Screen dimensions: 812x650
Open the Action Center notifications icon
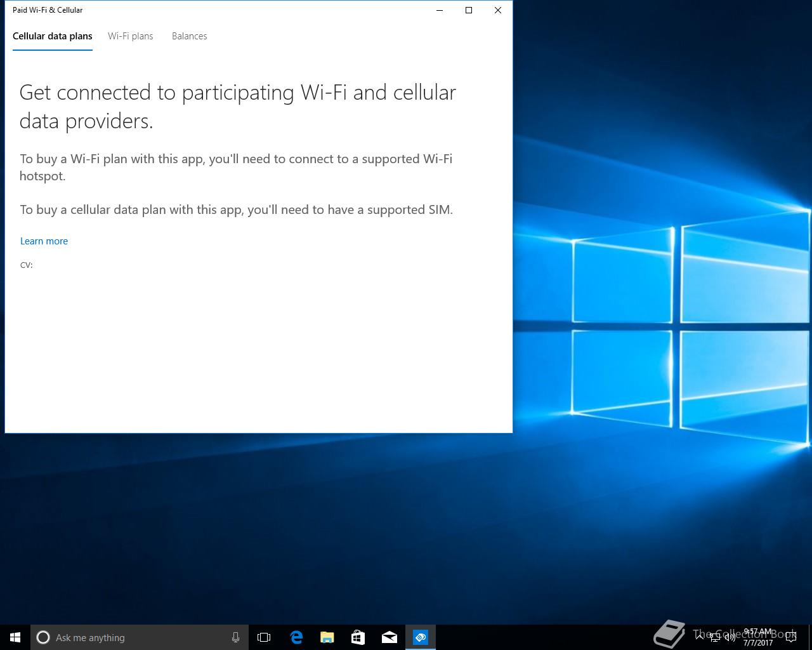click(790, 637)
